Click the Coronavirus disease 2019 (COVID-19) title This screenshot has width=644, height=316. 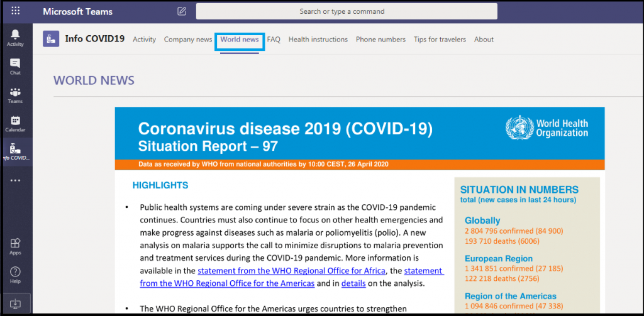286,129
